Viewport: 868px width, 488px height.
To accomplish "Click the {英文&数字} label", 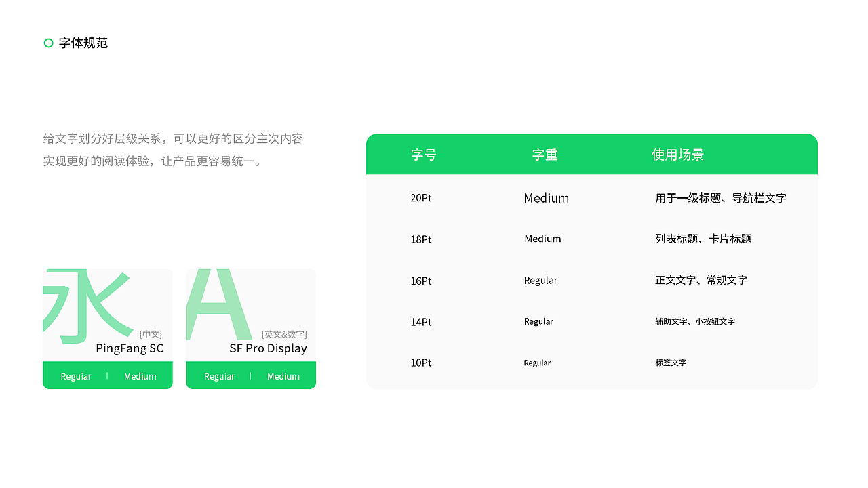I will pyautogui.click(x=284, y=334).
